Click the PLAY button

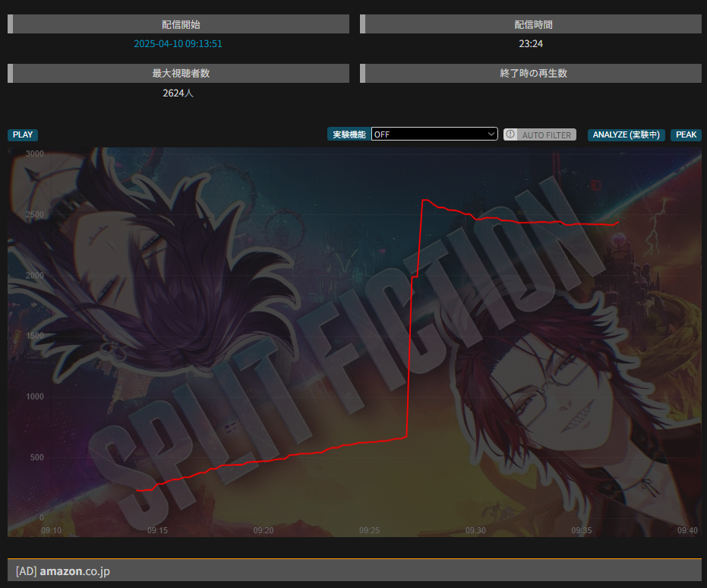tap(23, 134)
